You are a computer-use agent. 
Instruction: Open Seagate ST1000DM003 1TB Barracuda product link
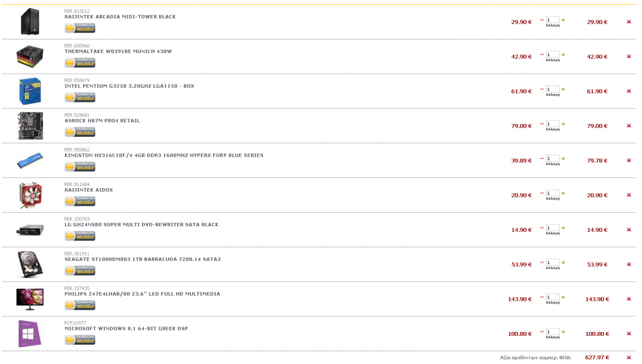click(x=142, y=259)
